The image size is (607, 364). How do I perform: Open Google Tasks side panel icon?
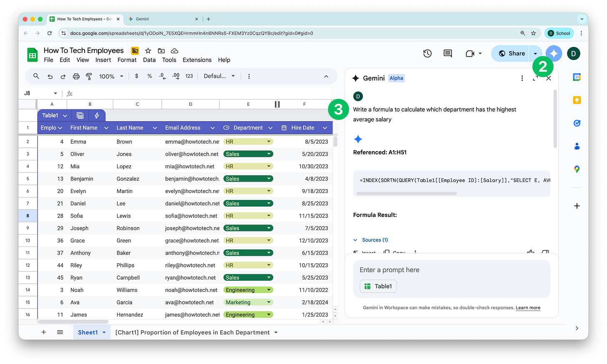tap(577, 123)
